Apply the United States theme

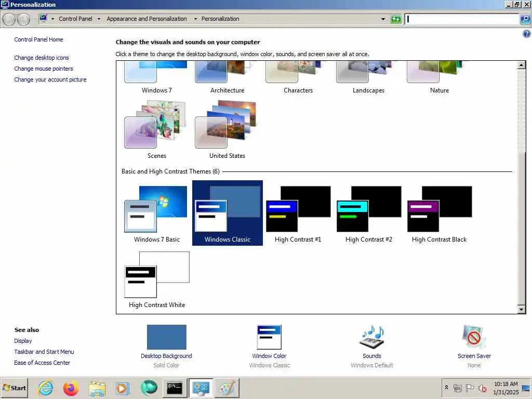[228, 130]
